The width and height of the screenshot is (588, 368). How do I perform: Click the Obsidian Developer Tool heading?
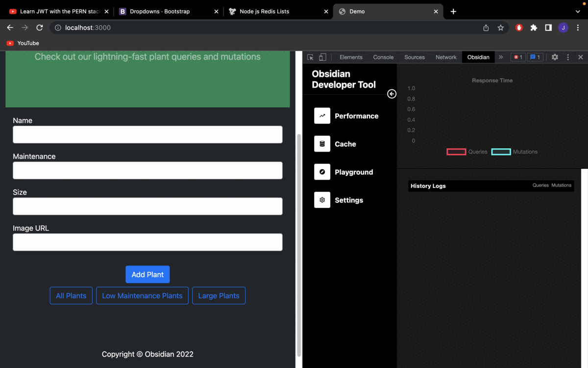pyautogui.click(x=344, y=79)
